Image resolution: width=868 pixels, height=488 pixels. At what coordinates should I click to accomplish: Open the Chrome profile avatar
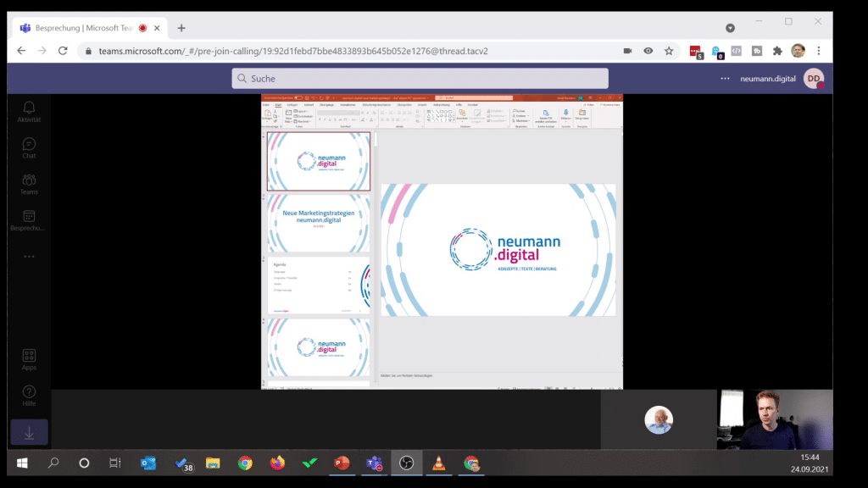(798, 51)
